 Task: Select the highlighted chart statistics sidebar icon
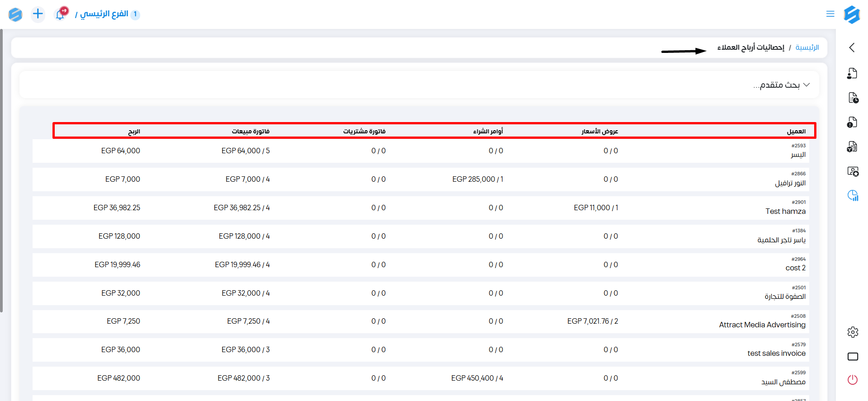(x=853, y=195)
